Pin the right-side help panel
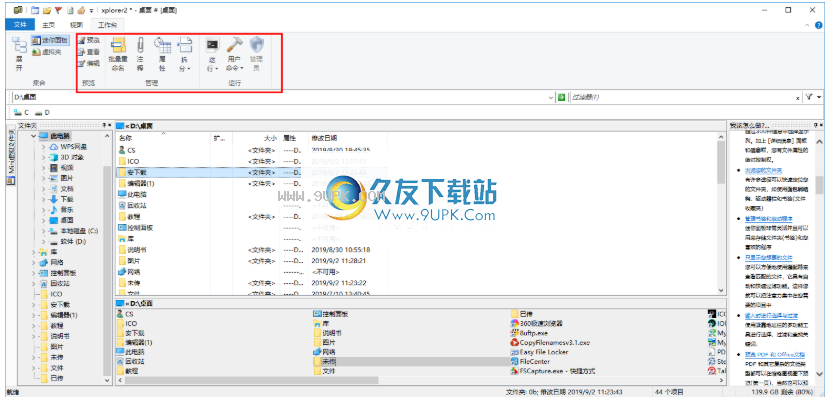 click(815, 125)
